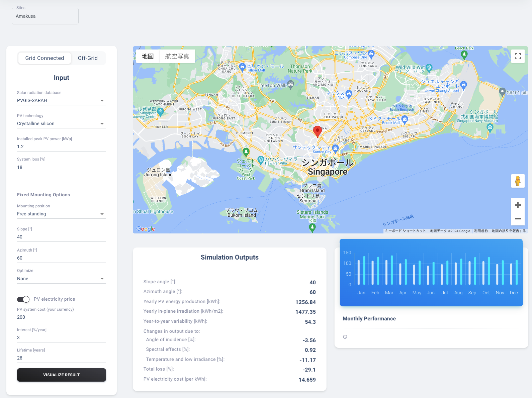The width and height of the screenshot is (532, 398).
Task: Click the yearly PV production value 1256.84
Action: [305, 302]
